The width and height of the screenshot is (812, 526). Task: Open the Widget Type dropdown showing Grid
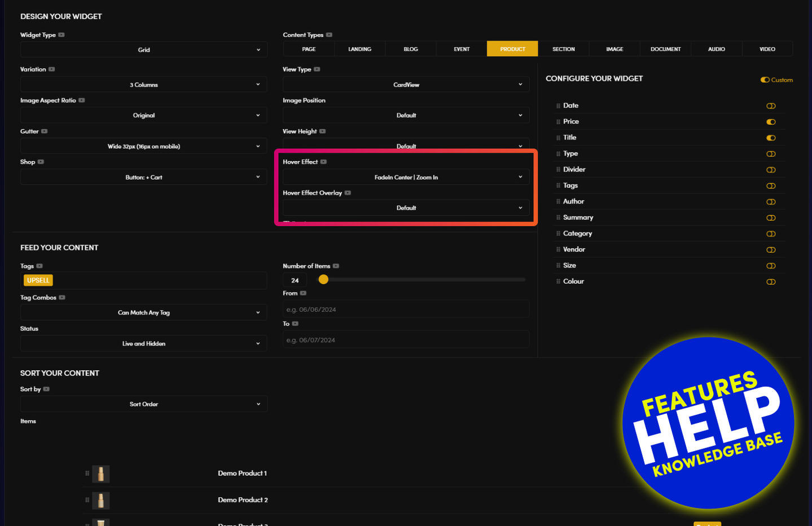[x=144, y=50]
